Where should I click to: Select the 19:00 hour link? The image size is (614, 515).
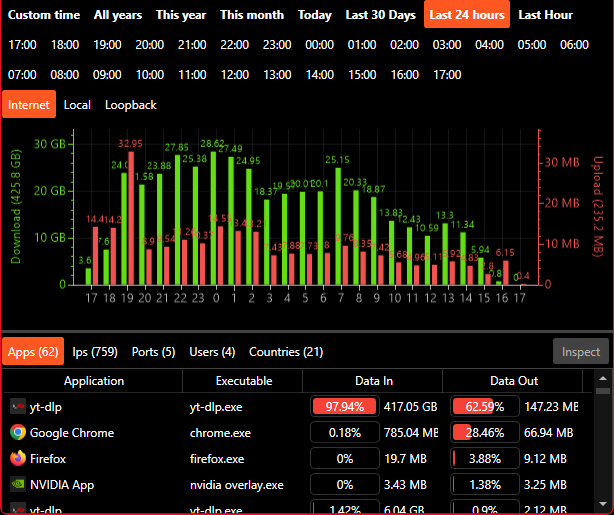click(x=107, y=45)
